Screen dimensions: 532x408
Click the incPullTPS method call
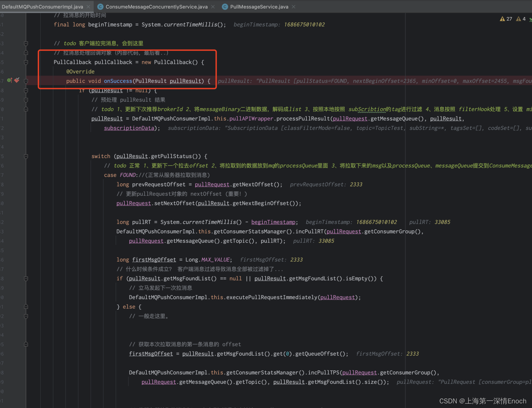point(323,373)
